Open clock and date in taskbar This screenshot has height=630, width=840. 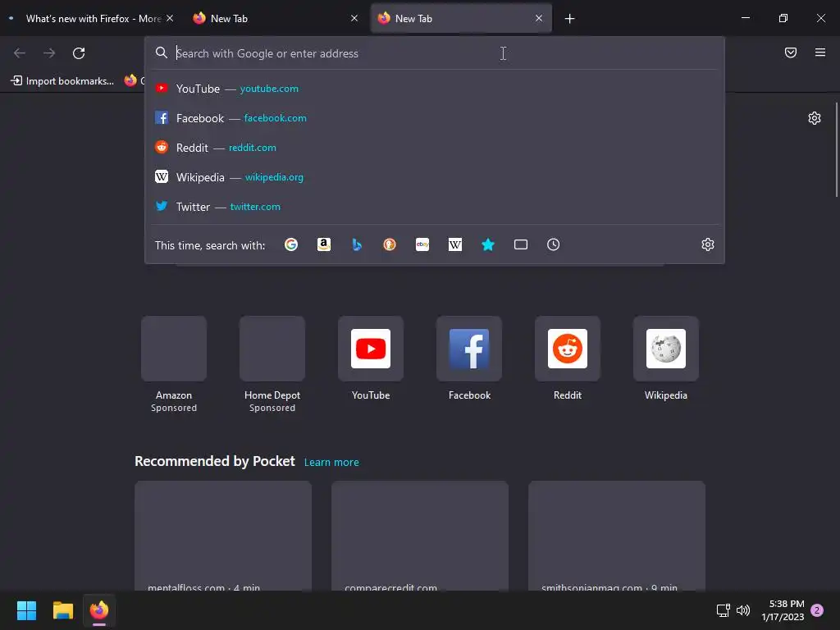[x=783, y=610]
